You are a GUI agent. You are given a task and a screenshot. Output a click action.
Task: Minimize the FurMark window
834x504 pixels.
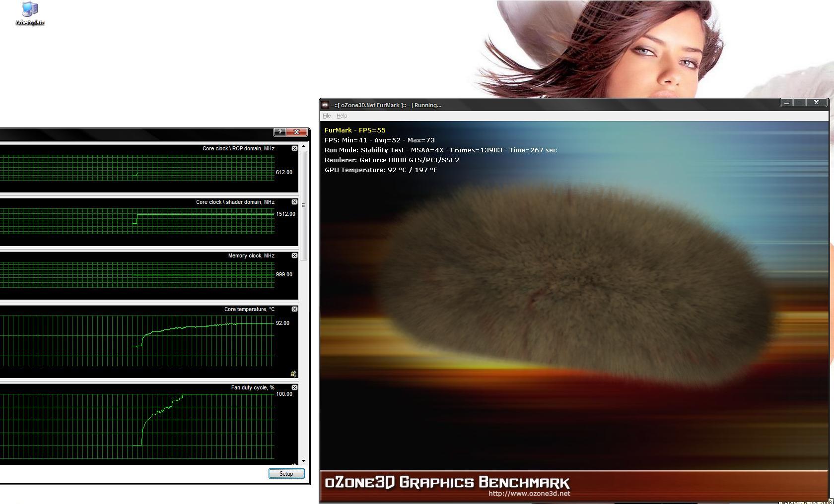coord(787,103)
